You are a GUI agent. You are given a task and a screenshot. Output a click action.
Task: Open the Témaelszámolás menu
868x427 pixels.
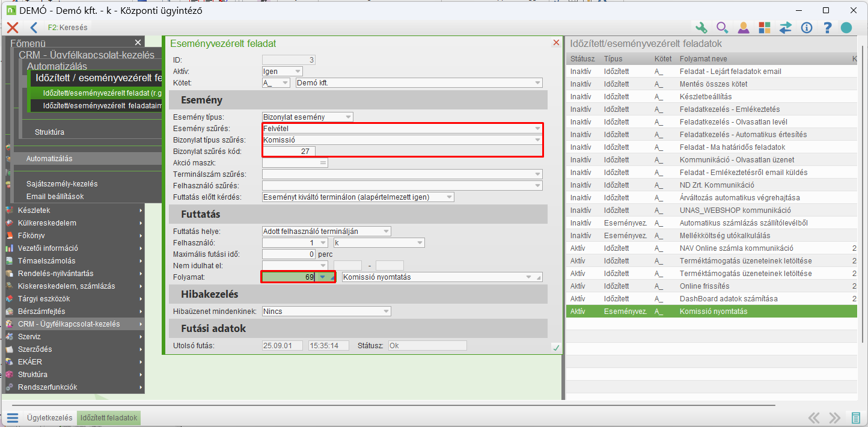(x=74, y=261)
